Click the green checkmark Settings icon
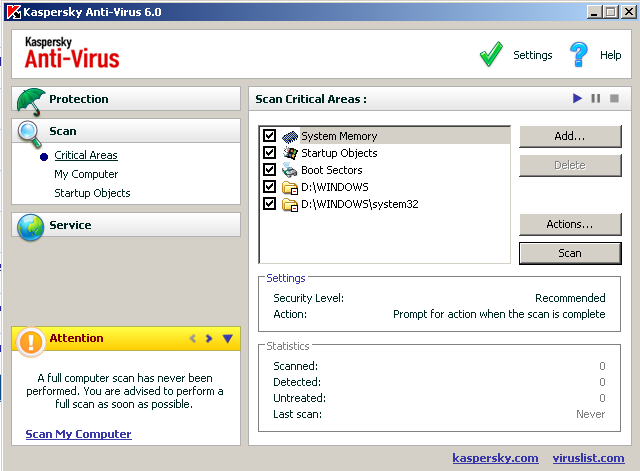This screenshot has height=471, width=640. point(491,54)
